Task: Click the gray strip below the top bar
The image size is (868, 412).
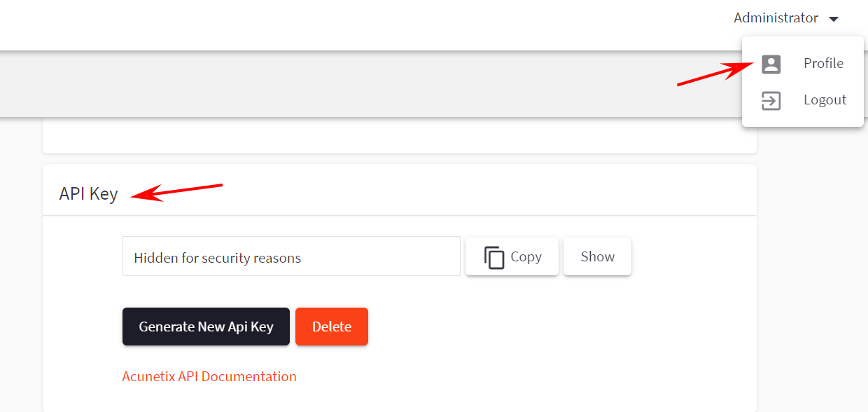Action: [350, 84]
